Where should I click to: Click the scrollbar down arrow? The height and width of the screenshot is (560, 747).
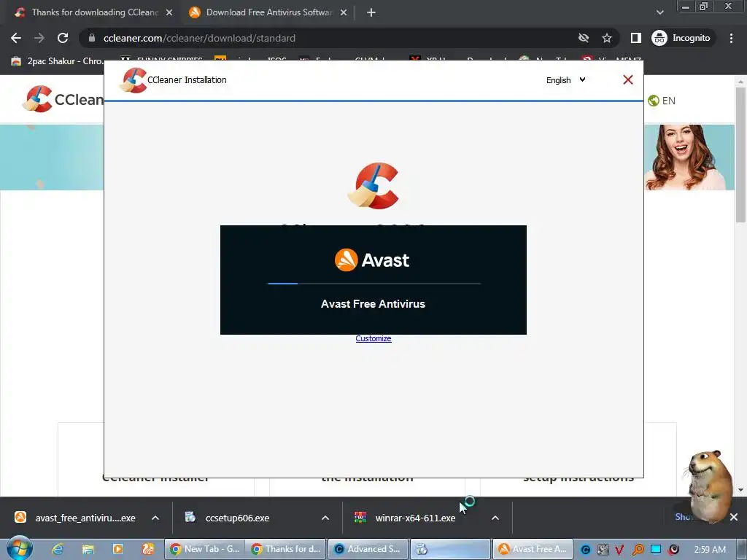click(740, 489)
